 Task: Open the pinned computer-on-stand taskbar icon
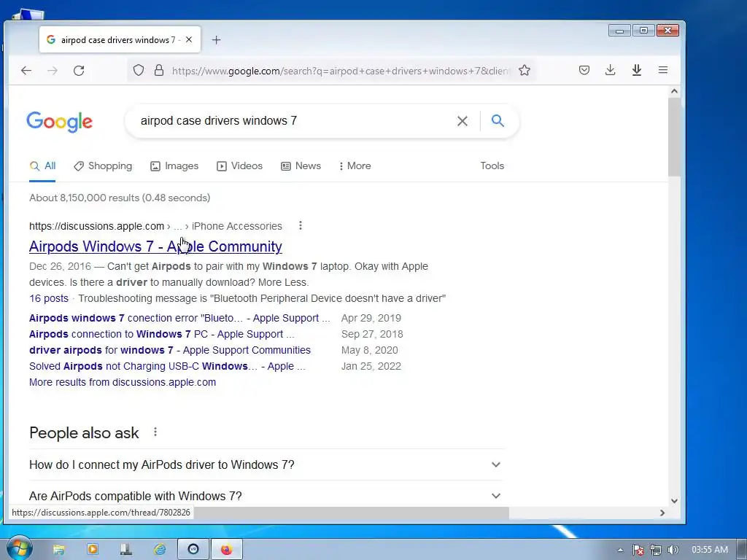(x=125, y=549)
